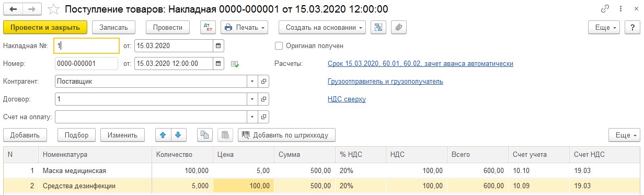
Task: Move row up with blue arrow
Action: pyautogui.click(x=164, y=135)
